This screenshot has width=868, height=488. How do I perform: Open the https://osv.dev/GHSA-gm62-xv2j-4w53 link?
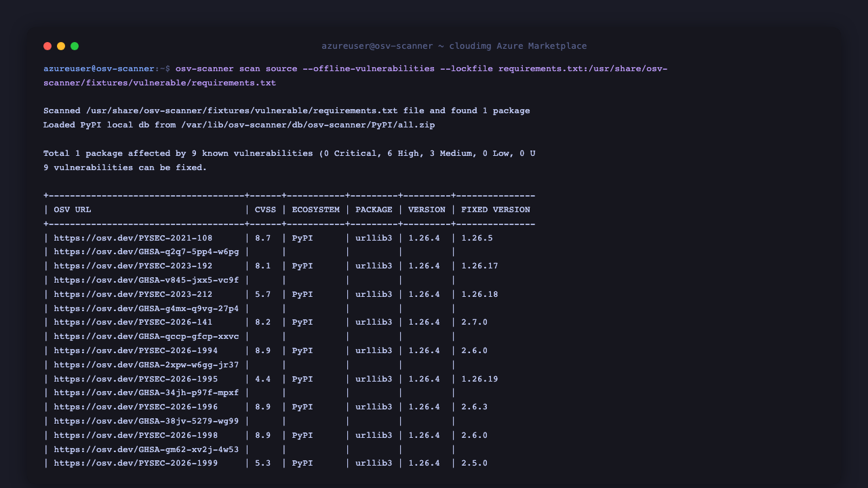146,449
